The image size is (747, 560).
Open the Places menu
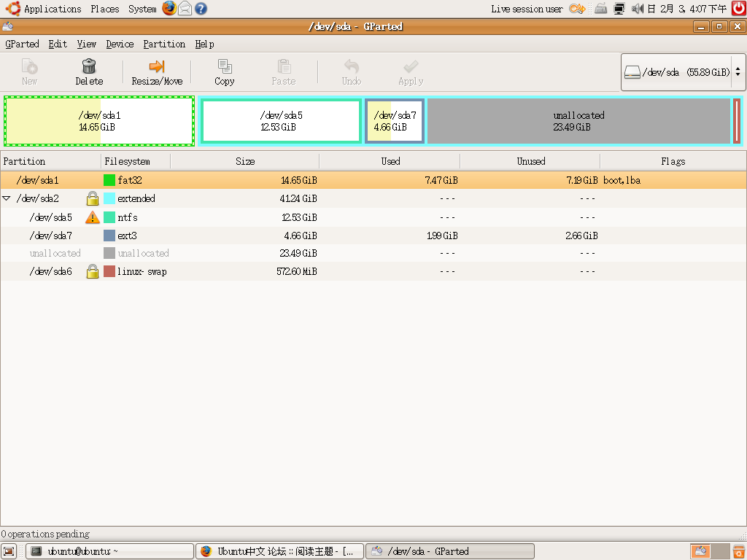pyautogui.click(x=105, y=9)
